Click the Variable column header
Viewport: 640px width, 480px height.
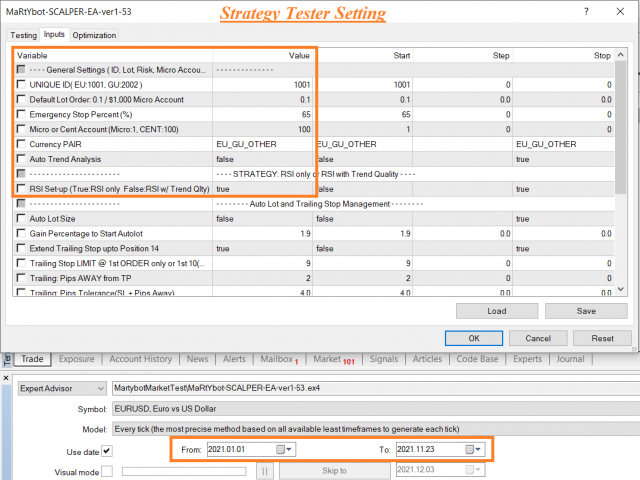tap(113, 56)
